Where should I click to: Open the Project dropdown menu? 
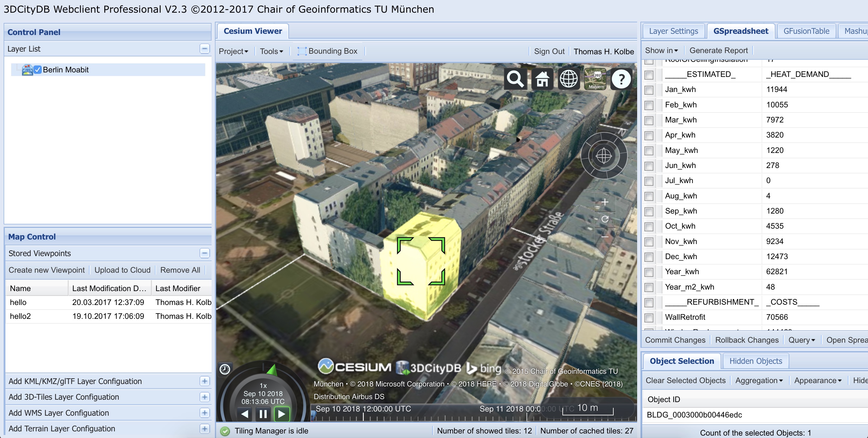tap(233, 51)
